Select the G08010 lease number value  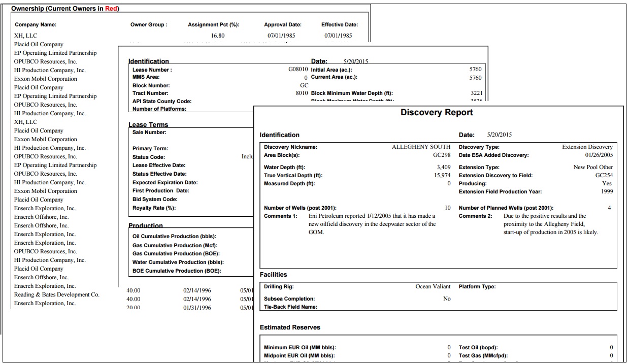pos(298,70)
